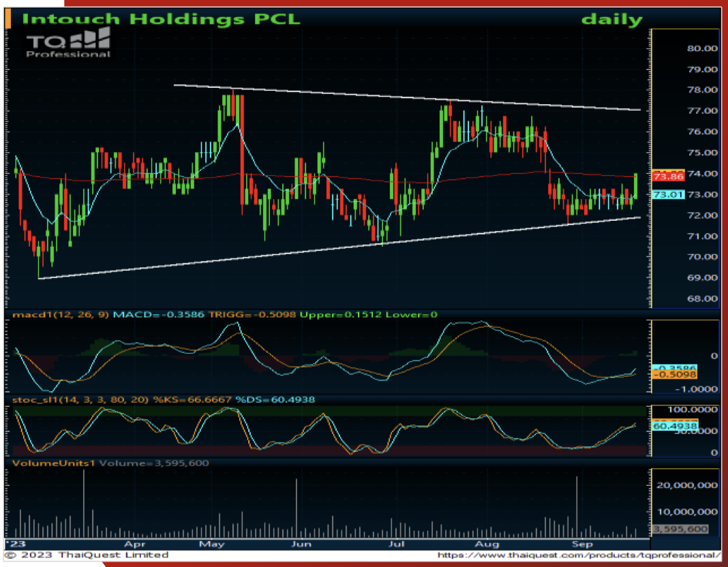Select the -1.0000 MACD axis label
Screen dimensions: 728x567
[x=696, y=389]
